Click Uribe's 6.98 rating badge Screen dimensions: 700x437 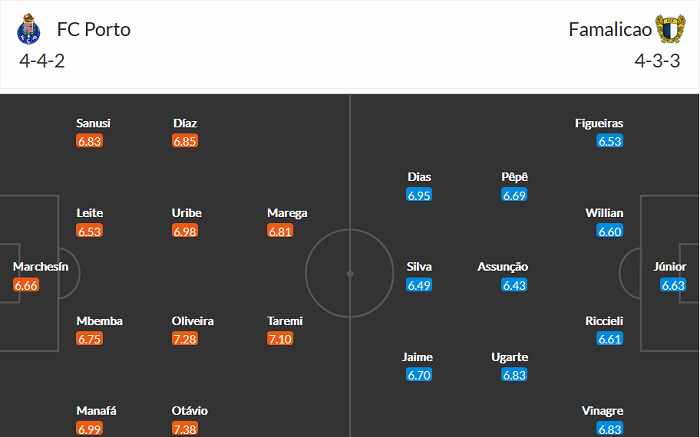pos(185,231)
